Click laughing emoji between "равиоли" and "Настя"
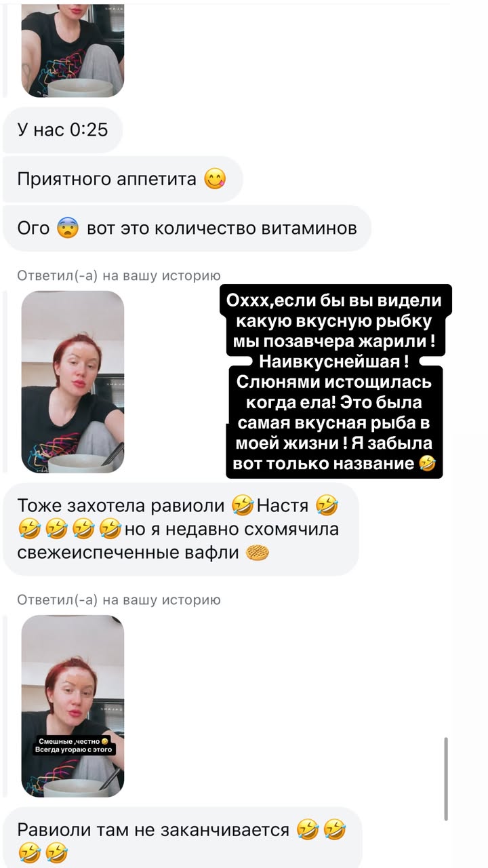This screenshot has height=868, width=488. [242, 505]
